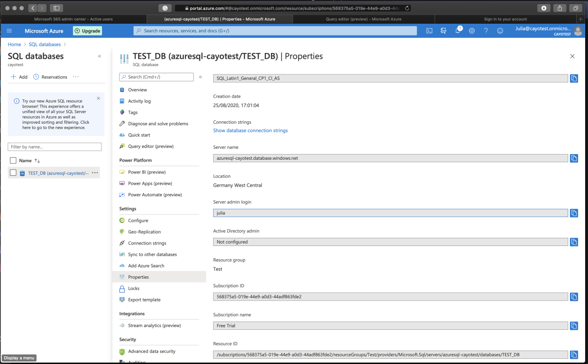This screenshot has width=588, height=364.
Task: Copy the Resource ID value
Action: (x=574, y=355)
